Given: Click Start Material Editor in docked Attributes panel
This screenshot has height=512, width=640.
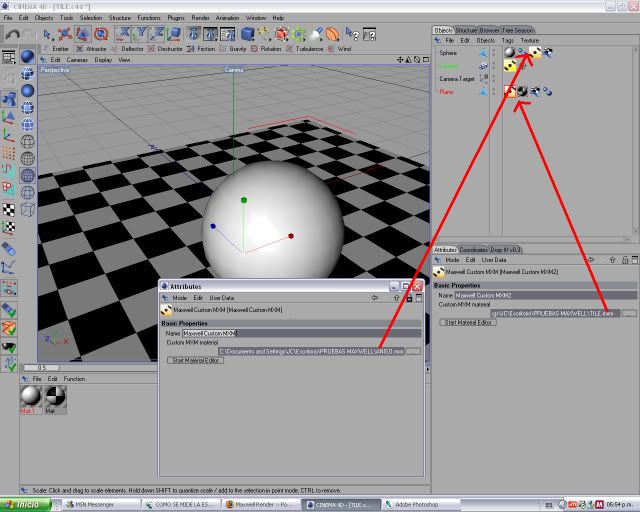Looking at the screenshot, I should tap(468, 323).
